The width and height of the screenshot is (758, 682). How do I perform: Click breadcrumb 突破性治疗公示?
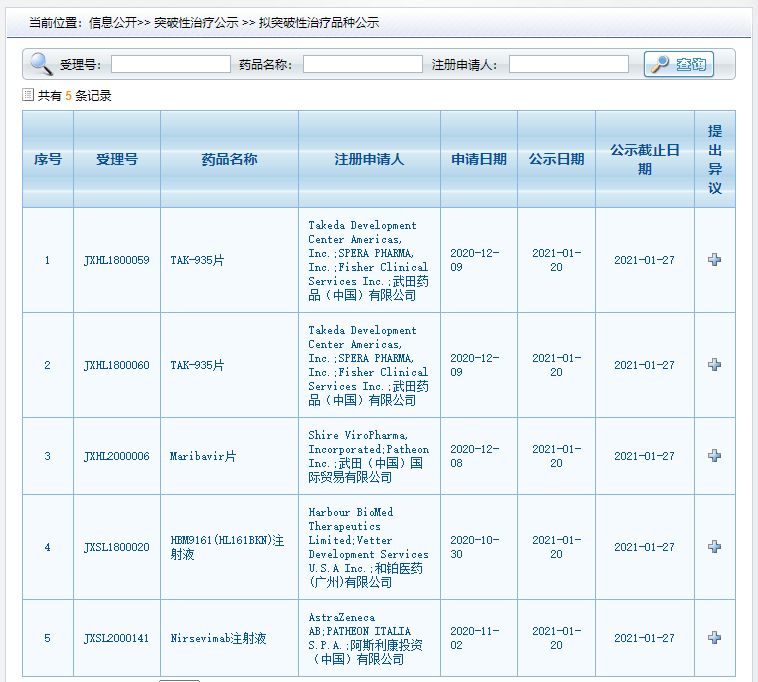(x=196, y=23)
